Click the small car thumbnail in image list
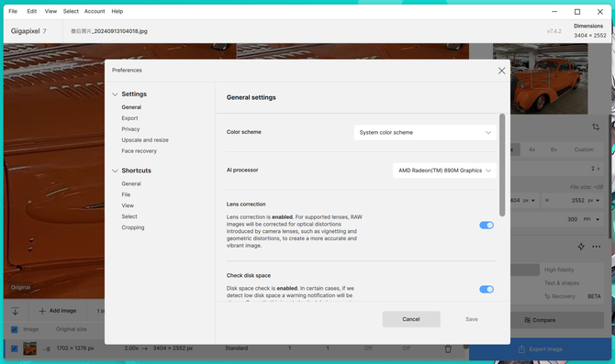Screen dimensions: 615x364 point(29,348)
